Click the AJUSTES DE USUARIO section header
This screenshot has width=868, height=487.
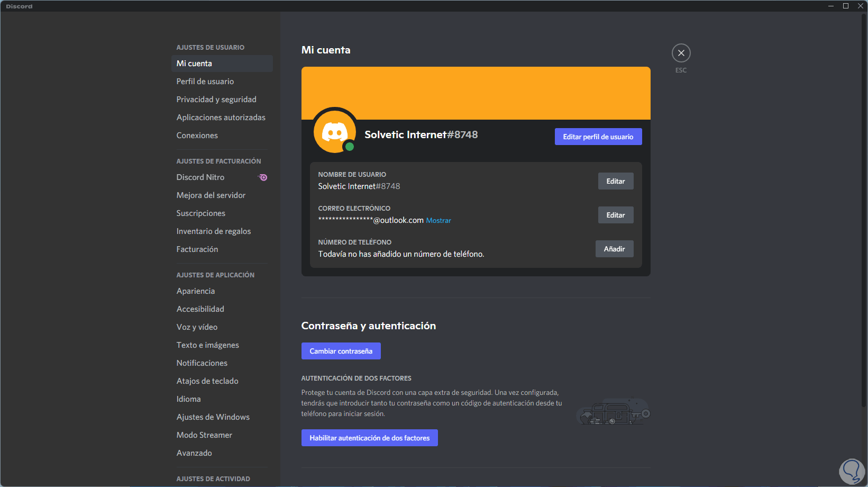pos(211,48)
